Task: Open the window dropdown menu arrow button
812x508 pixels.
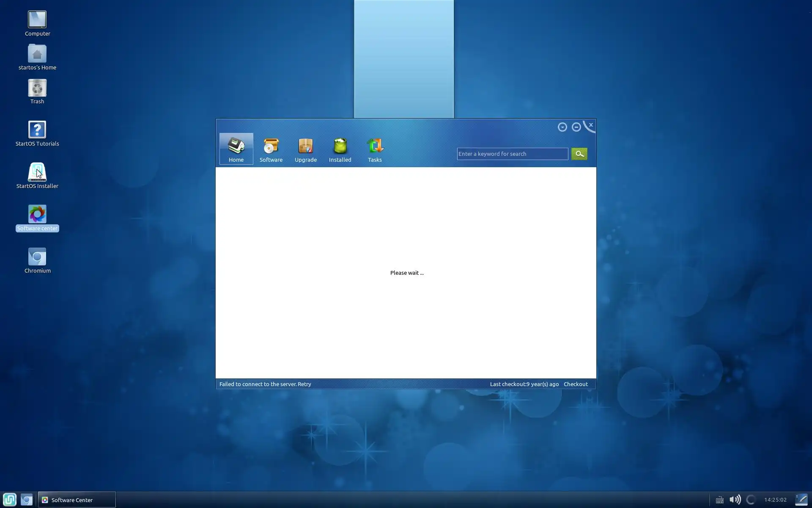Action: (x=562, y=127)
